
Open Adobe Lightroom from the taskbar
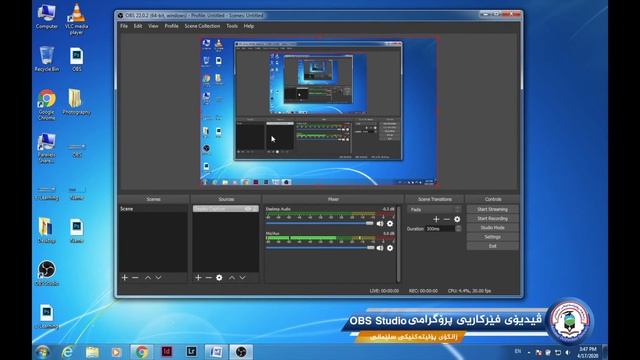click(x=191, y=351)
